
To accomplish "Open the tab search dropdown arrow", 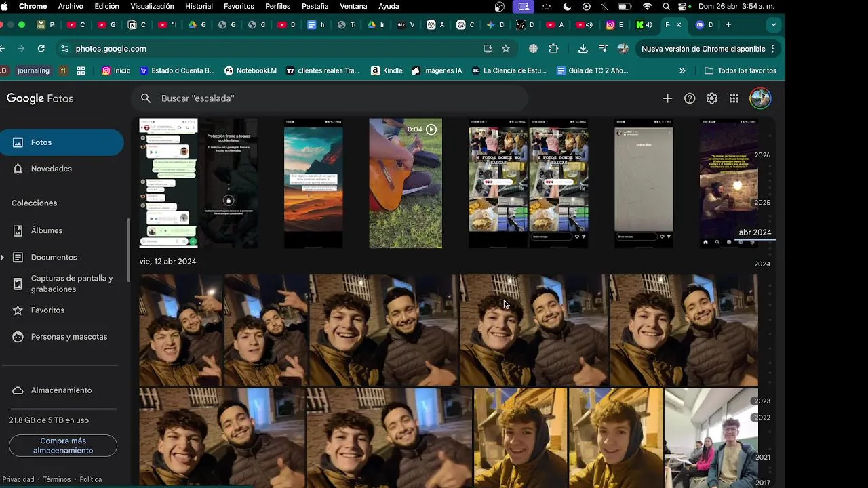I will [773, 25].
